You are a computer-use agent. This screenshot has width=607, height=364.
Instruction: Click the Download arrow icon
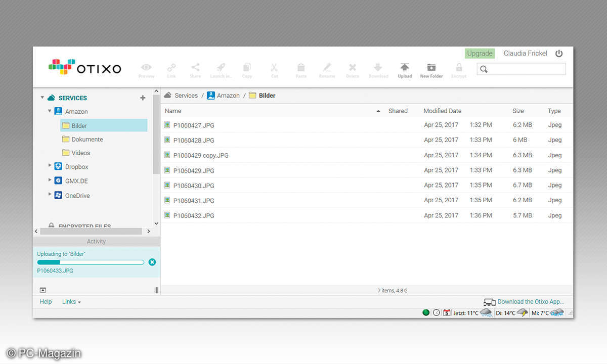tap(378, 67)
